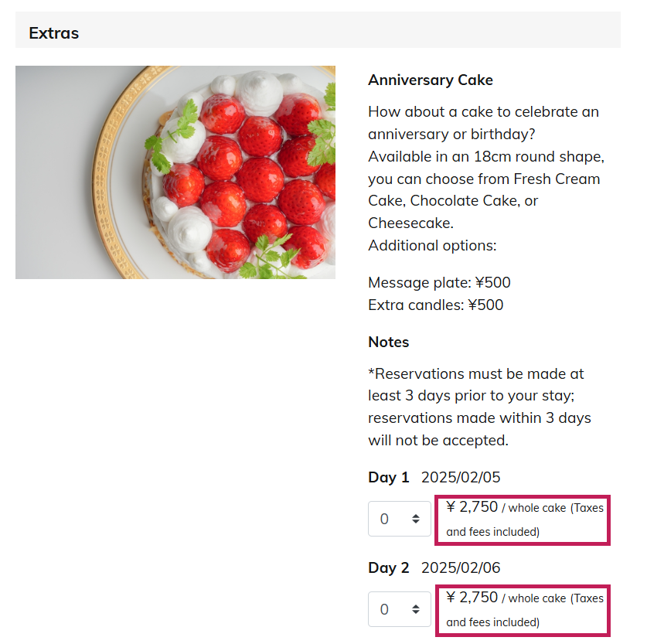The image size is (647, 644).
Task: Decrease Day 2 cake quantity with down arrow
Action: point(416,612)
